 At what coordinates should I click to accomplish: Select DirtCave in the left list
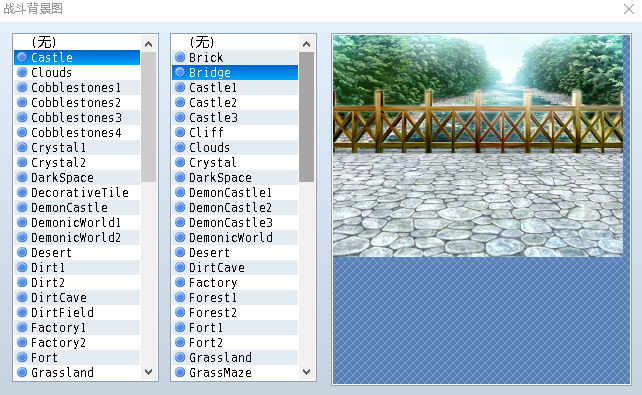pyautogui.click(x=77, y=298)
